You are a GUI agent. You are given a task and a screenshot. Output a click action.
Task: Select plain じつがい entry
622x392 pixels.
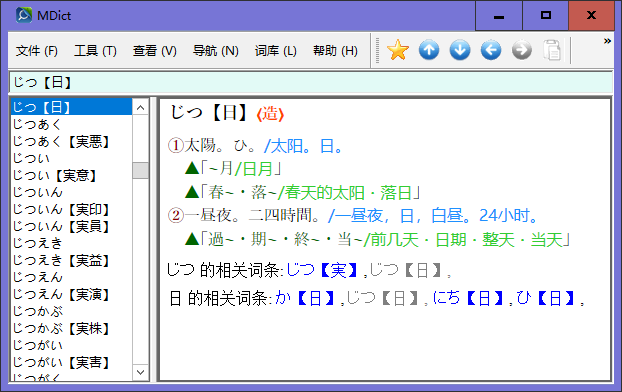pyautogui.click(x=71, y=345)
